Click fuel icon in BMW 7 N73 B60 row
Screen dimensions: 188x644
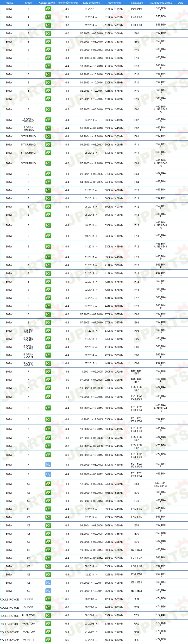tap(48, 446)
